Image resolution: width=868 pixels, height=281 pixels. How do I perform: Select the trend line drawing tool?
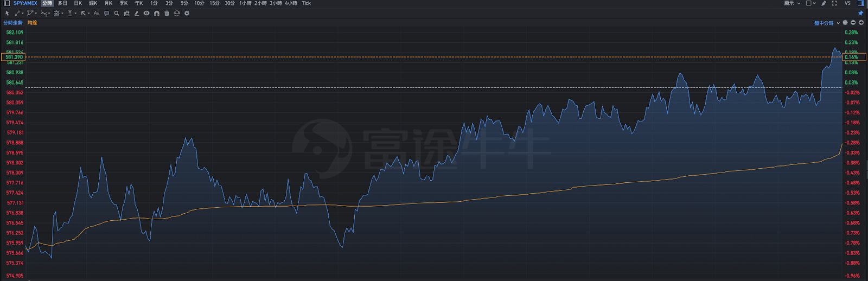pyautogui.click(x=17, y=13)
